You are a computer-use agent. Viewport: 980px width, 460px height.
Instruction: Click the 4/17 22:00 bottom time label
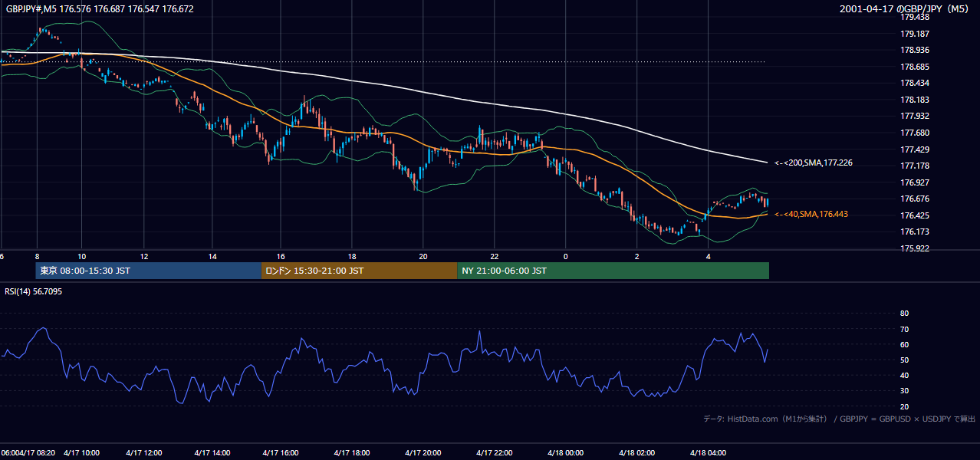tap(494, 452)
